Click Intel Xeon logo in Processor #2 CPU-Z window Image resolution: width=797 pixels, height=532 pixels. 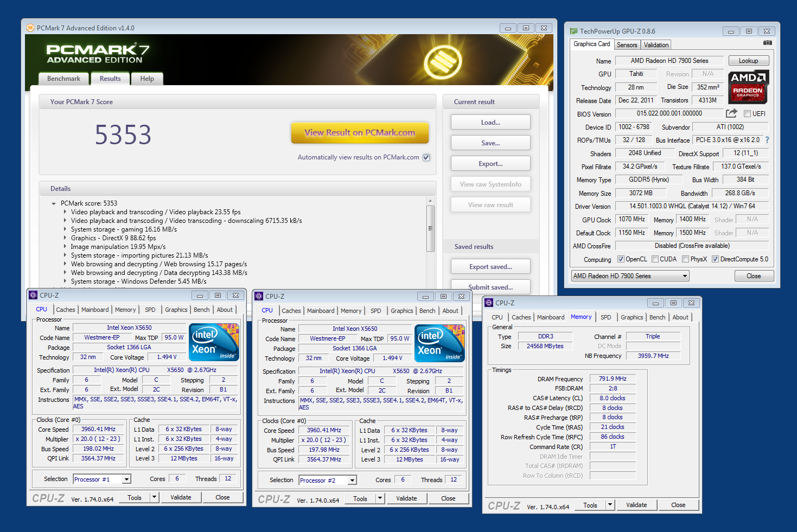pyautogui.click(x=440, y=343)
